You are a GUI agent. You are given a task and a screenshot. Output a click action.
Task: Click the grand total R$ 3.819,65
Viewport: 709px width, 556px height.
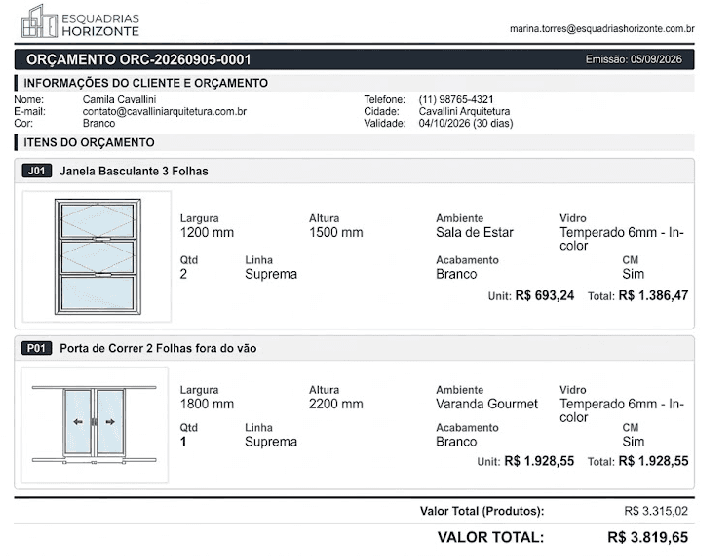click(x=648, y=537)
